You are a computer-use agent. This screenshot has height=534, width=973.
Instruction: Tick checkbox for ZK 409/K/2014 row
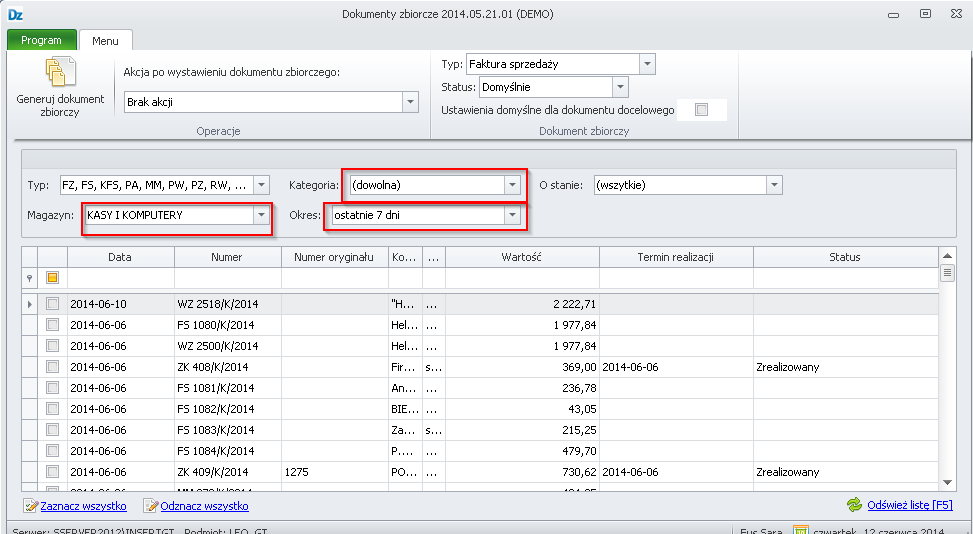(52, 472)
